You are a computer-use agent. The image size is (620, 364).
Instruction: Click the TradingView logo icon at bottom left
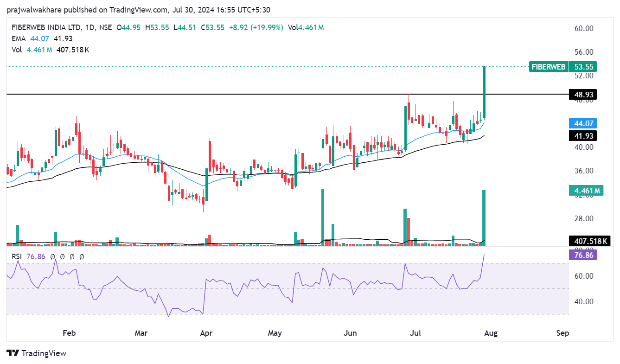13,353
